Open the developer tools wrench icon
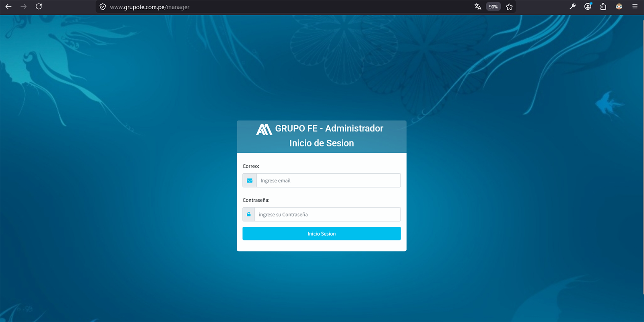Viewport: 644px width, 322px height. (x=572, y=6)
